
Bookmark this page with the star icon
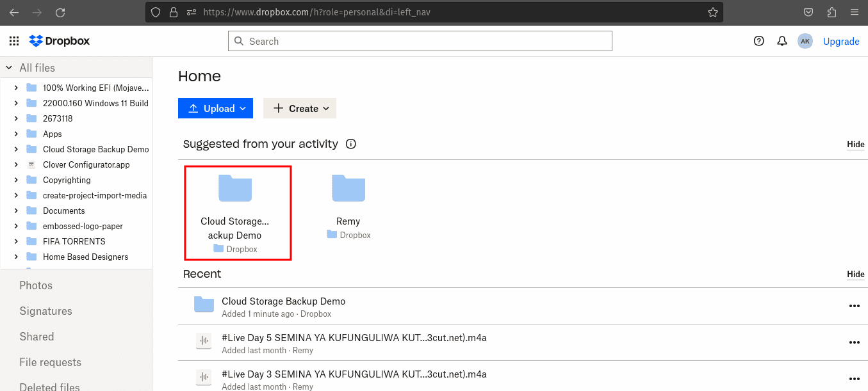point(712,12)
